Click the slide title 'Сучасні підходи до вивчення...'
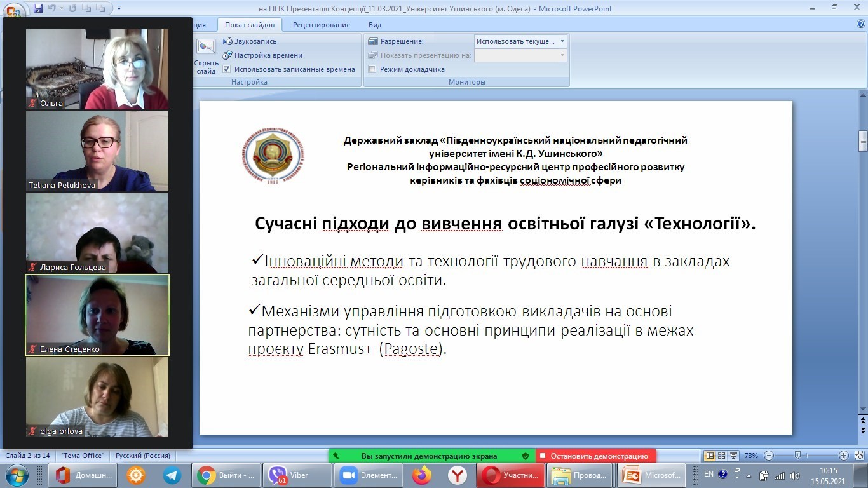Image resolution: width=868 pixels, height=488 pixels. tap(505, 224)
